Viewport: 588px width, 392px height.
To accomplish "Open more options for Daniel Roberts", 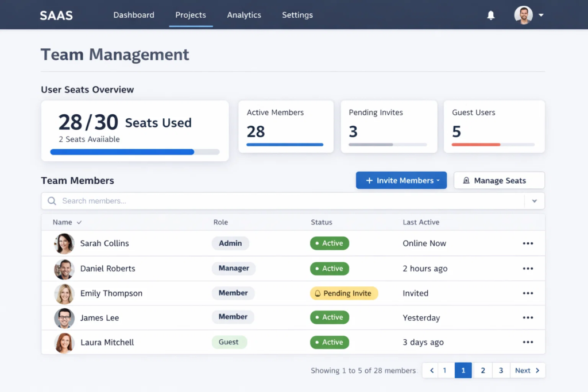I will point(528,269).
